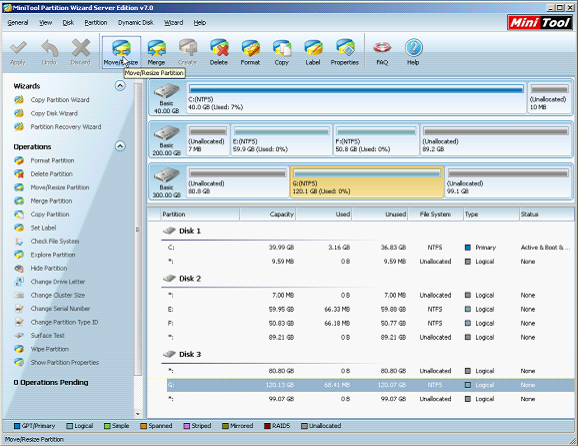The image size is (578, 446).
Task: Click the Apply toolbar icon
Action: [x=18, y=52]
